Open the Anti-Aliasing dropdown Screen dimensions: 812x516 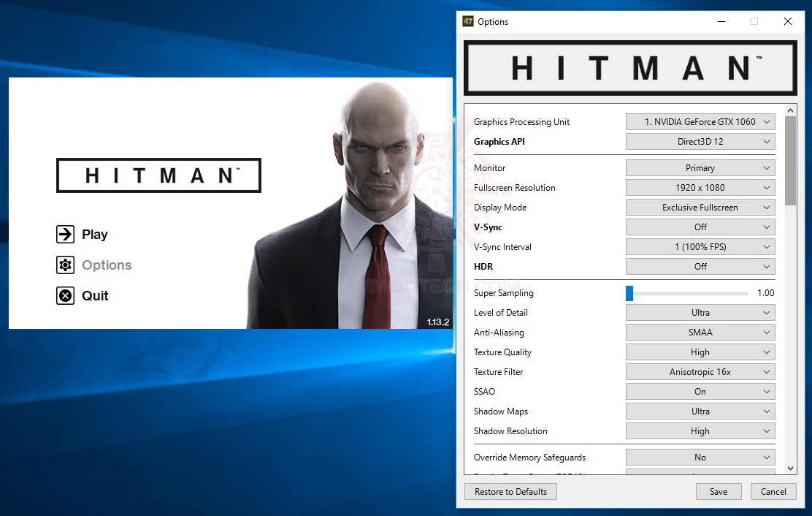click(700, 332)
